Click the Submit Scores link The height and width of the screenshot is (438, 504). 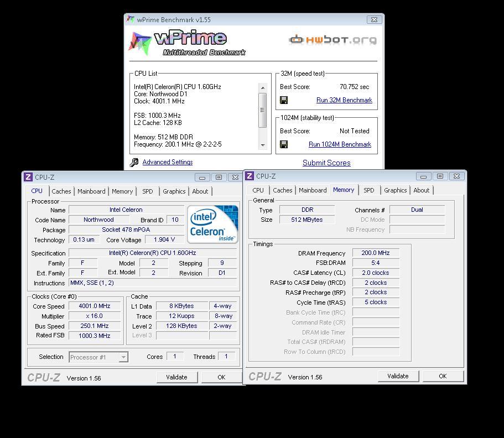coord(326,163)
